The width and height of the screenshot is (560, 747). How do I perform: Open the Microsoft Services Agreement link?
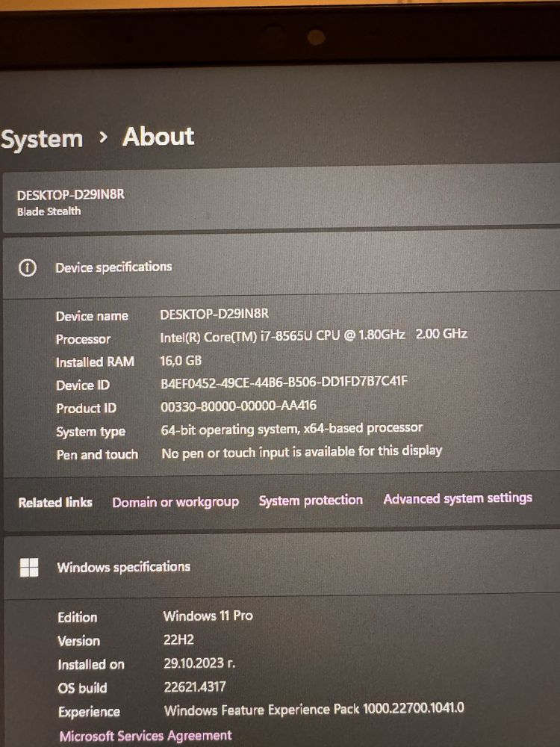[x=146, y=736]
